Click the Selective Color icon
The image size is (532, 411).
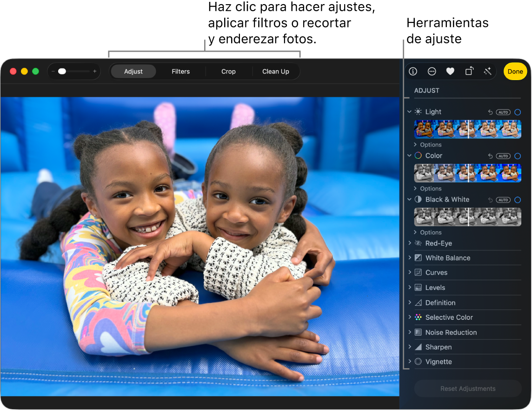click(419, 317)
